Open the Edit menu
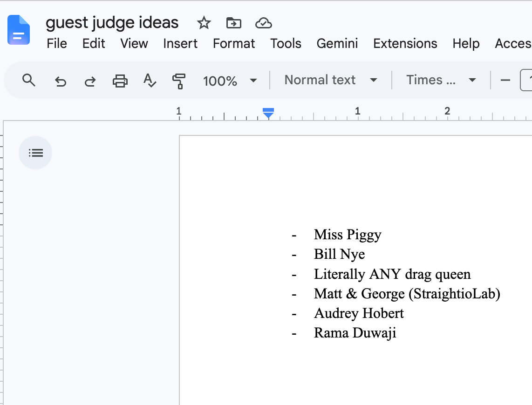This screenshot has height=405, width=532. point(94,44)
